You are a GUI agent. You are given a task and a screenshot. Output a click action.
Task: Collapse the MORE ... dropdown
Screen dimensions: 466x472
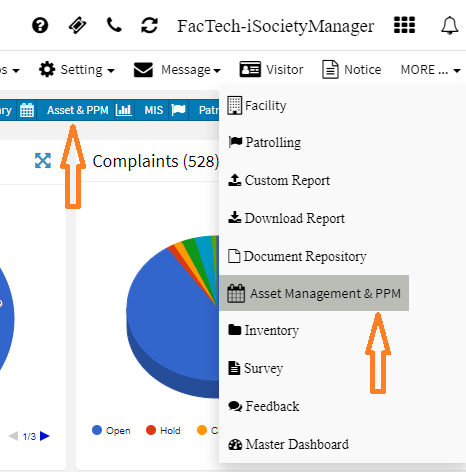click(431, 70)
